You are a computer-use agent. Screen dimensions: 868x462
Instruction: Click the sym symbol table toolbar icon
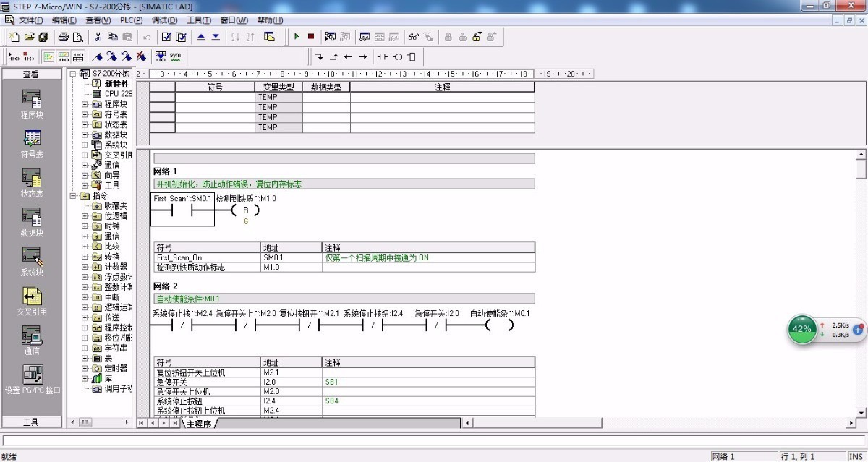(175, 56)
